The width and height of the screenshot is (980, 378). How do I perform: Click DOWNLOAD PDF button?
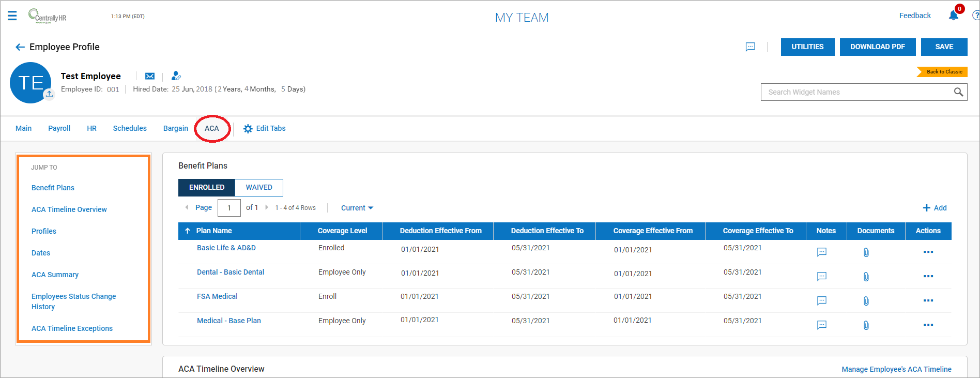(x=878, y=47)
